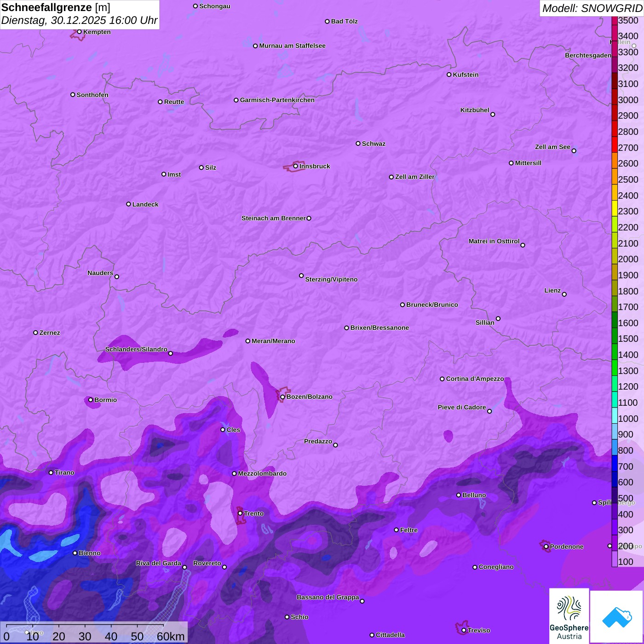Click the "Garmisch-Partenkirchen" label

[277, 100]
